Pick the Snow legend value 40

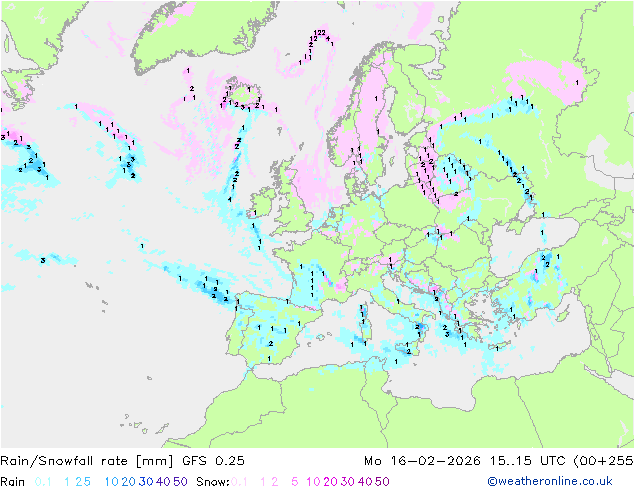(365, 482)
